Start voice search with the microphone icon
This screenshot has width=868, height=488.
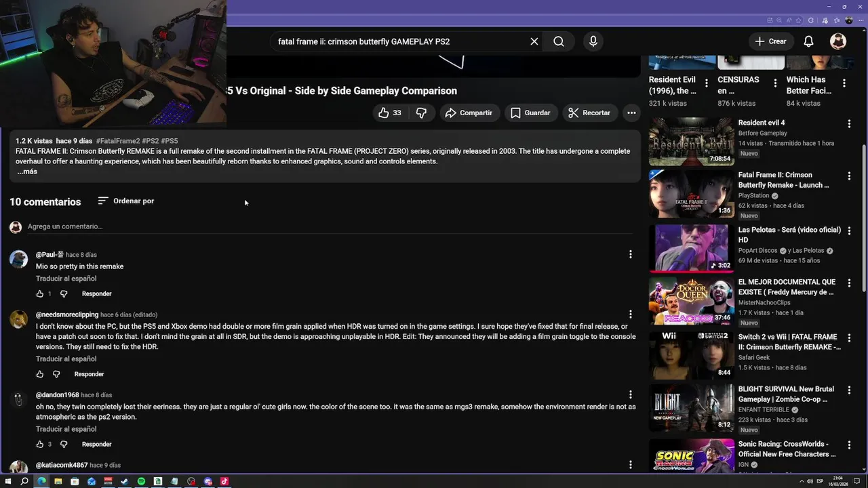593,41
